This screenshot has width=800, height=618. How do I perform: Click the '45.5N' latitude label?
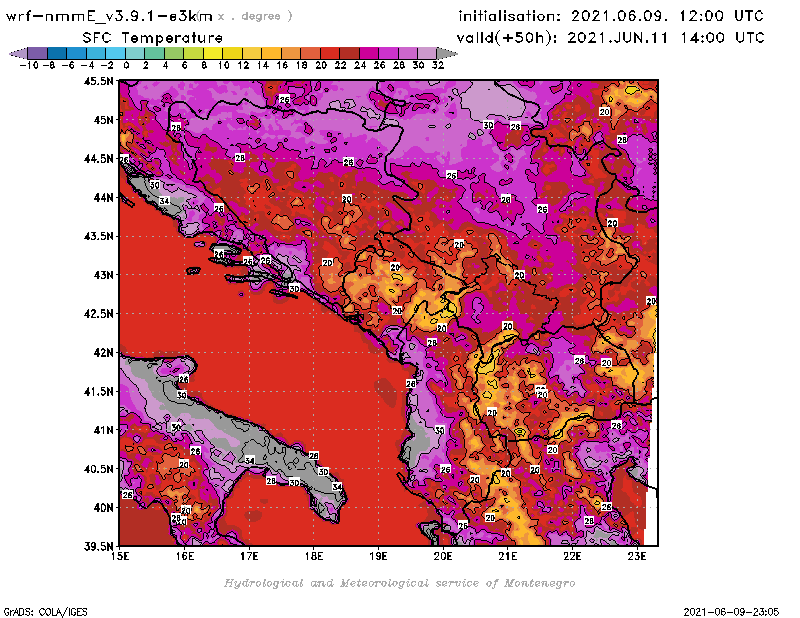pyautogui.click(x=98, y=81)
